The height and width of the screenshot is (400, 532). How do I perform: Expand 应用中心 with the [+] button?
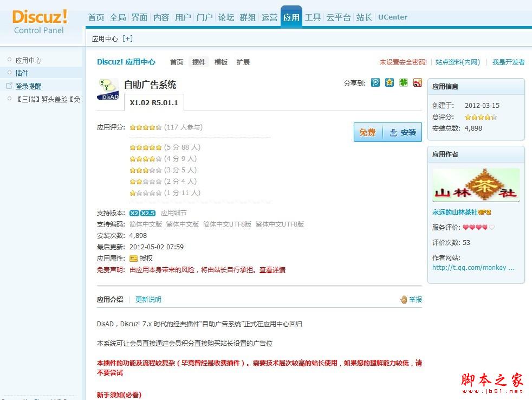[x=127, y=38]
